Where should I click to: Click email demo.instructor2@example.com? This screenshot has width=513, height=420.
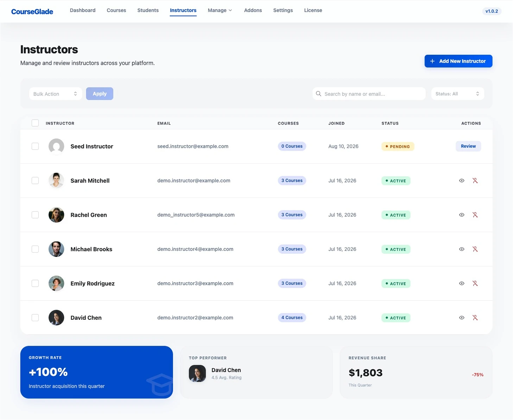[x=195, y=318]
